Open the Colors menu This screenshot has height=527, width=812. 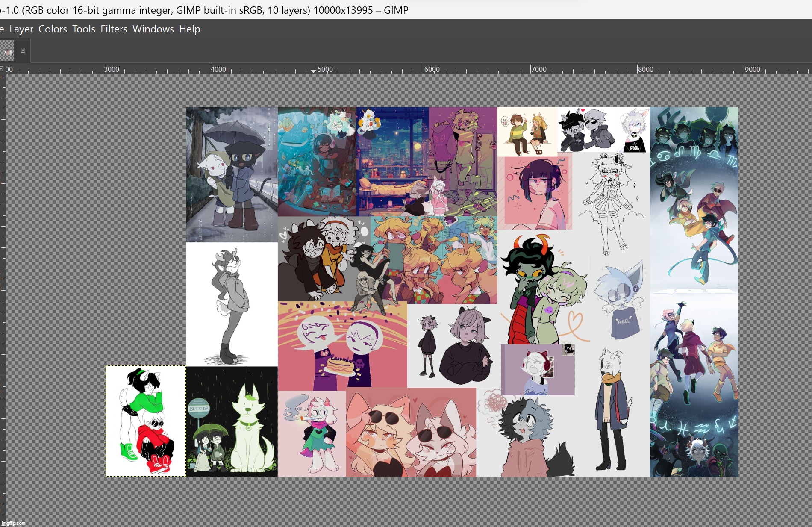53,29
